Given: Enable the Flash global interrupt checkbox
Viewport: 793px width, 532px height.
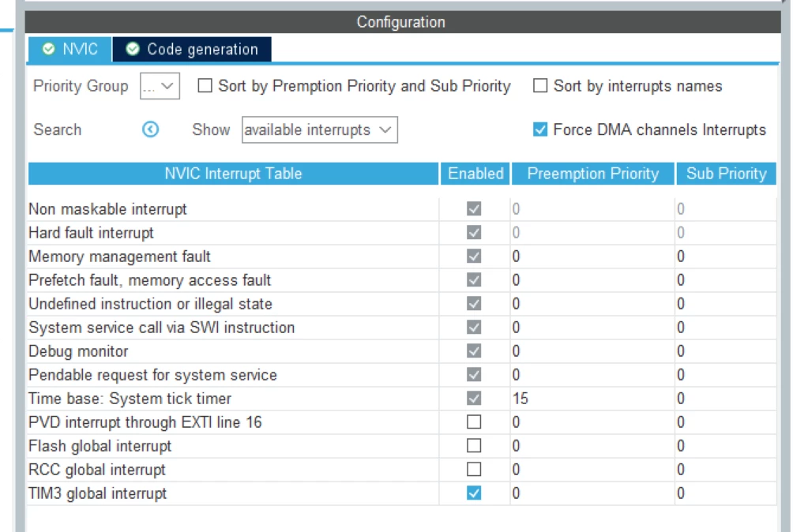Looking at the screenshot, I should point(474,446).
